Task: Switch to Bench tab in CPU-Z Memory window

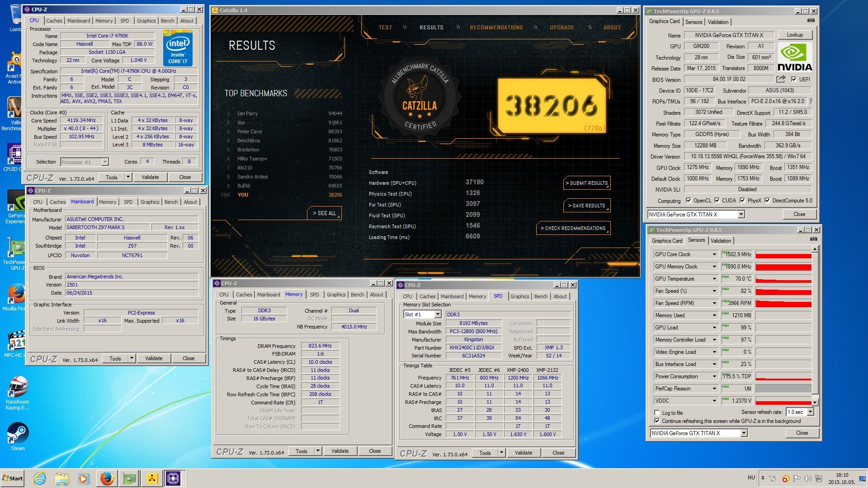Action: [x=357, y=295]
